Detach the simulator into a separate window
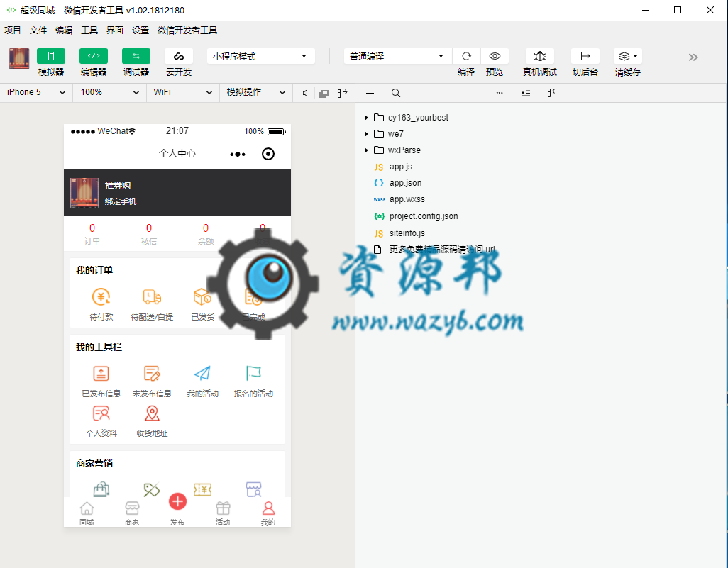This screenshot has height=568, width=728. (324, 94)
